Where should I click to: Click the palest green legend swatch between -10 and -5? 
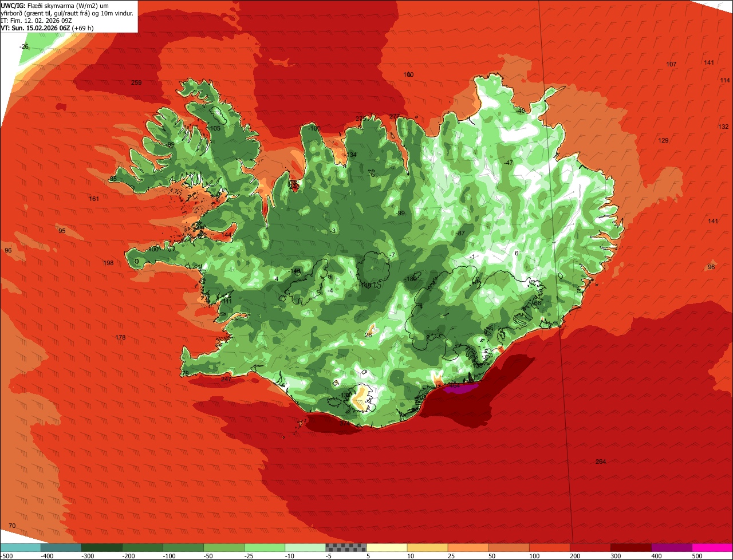(305, 547)
